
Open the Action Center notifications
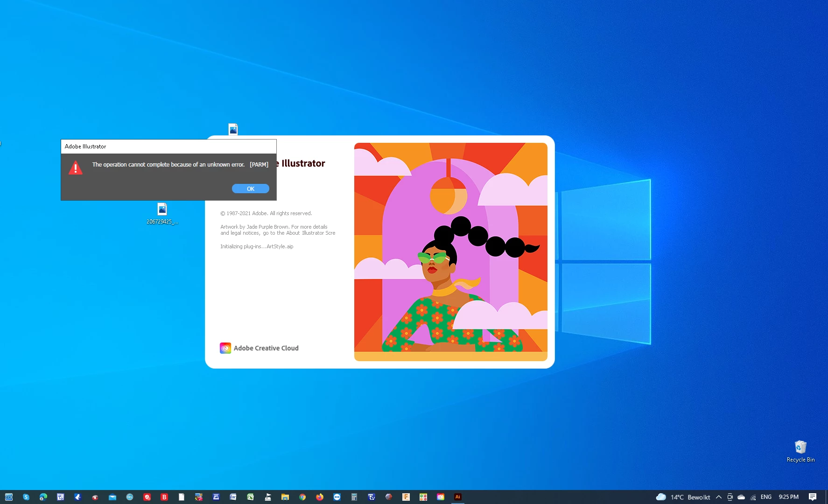(x=813, y=497)
